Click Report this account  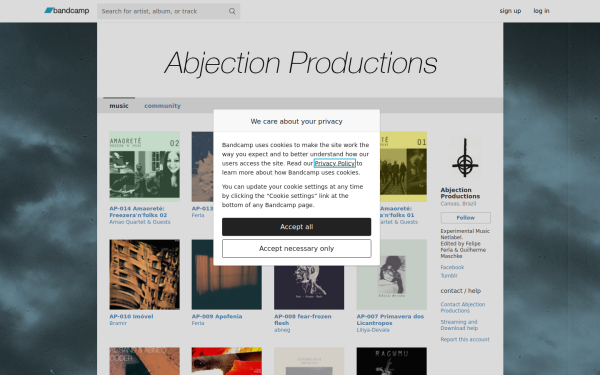tap(465, 339)
